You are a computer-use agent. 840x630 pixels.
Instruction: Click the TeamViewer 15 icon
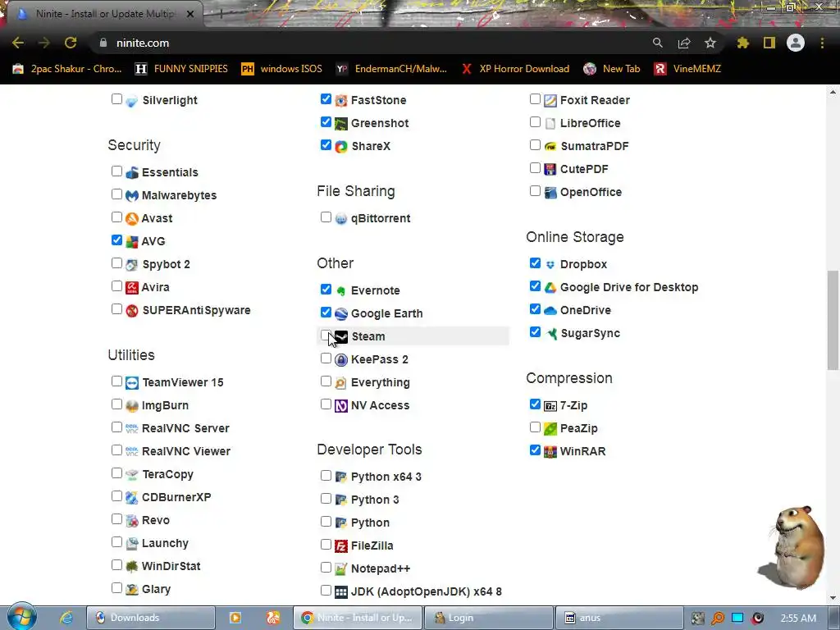pos(132,382)
